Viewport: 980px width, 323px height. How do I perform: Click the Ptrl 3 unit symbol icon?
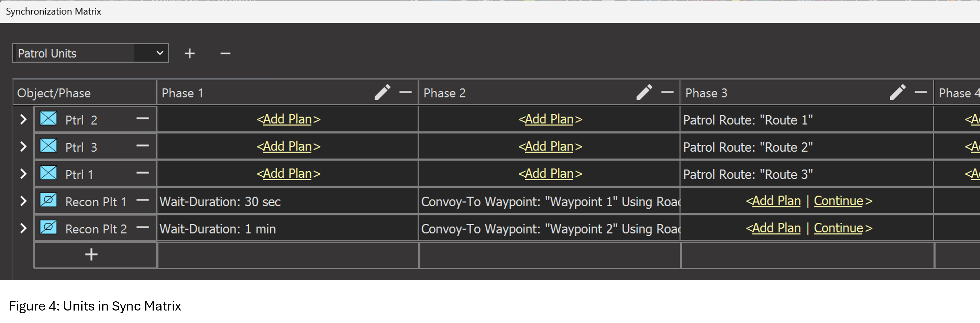[49, 146]
